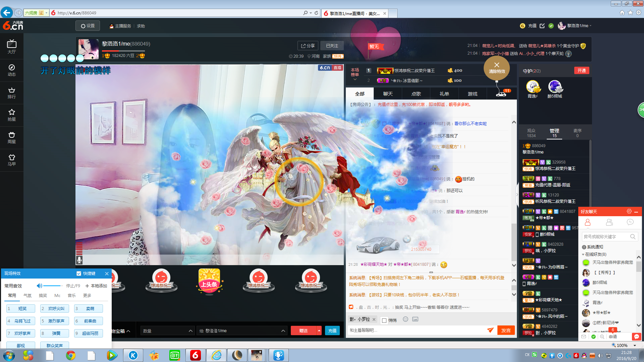Adjust the sound effect volume slider
The width and height of the screenshot is (644, 362).
[53, 286]
